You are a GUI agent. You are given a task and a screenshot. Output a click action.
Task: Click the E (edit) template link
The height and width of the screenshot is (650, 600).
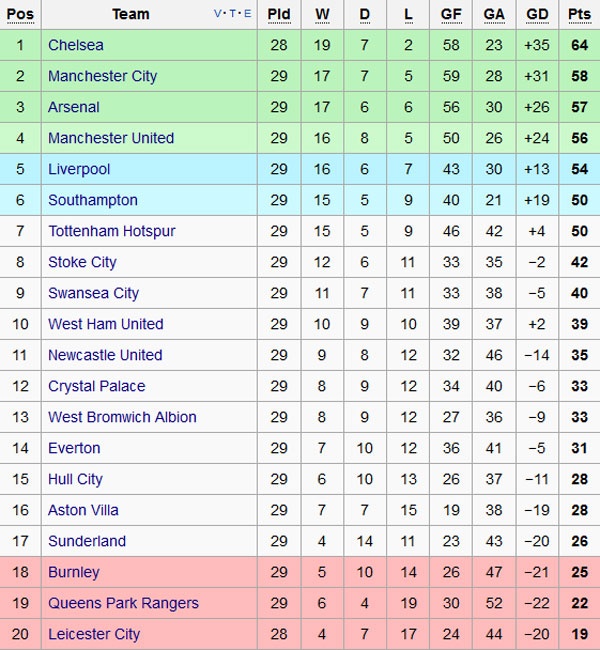pos(247,14)
